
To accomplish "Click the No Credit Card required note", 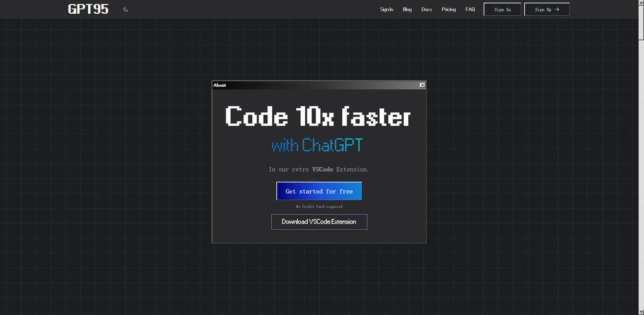I will [x=319, y=207].
